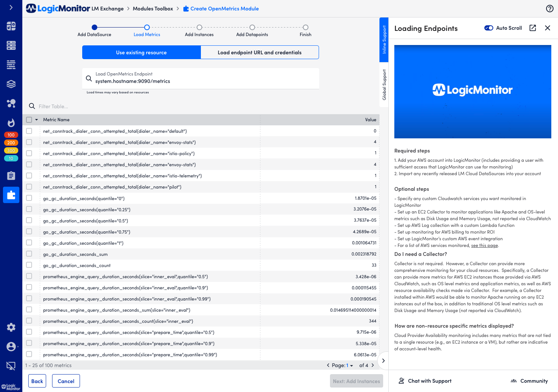
Task: Click the Community people icon
Action: coord(514,381)
